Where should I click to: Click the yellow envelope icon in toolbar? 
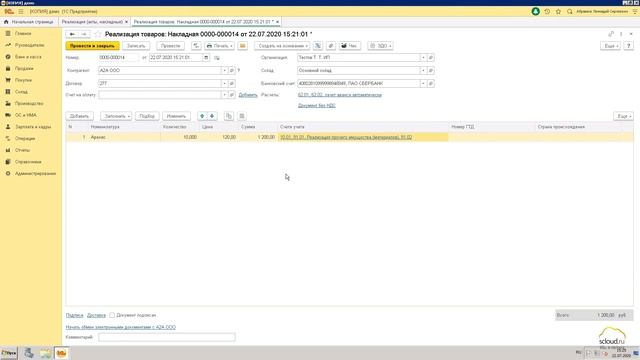tap(242, 46)
